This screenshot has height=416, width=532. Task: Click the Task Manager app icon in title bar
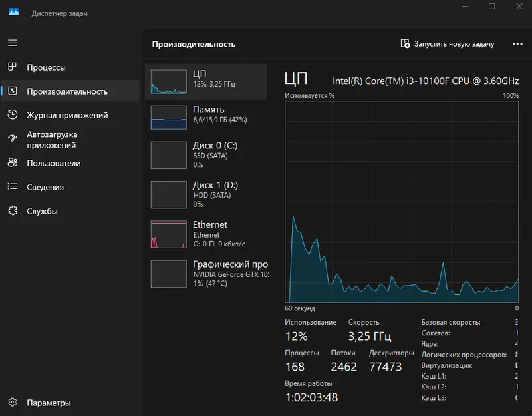coord(13,12)
